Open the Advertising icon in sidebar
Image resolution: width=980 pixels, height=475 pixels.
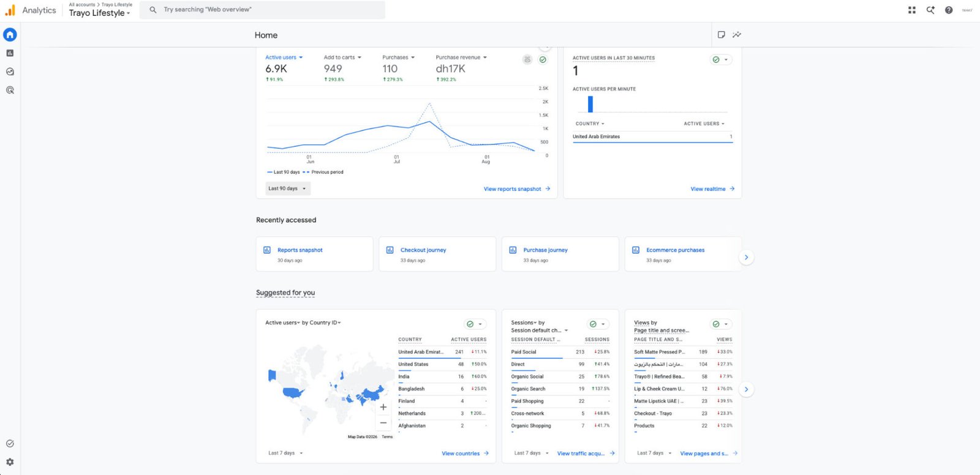click(10, 90)
